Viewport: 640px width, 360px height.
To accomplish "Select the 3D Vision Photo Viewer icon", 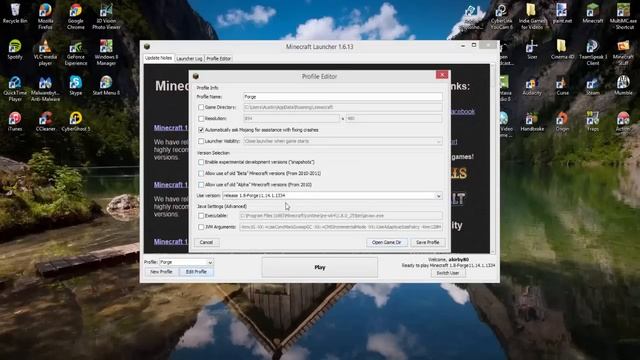I will point(106,16).
